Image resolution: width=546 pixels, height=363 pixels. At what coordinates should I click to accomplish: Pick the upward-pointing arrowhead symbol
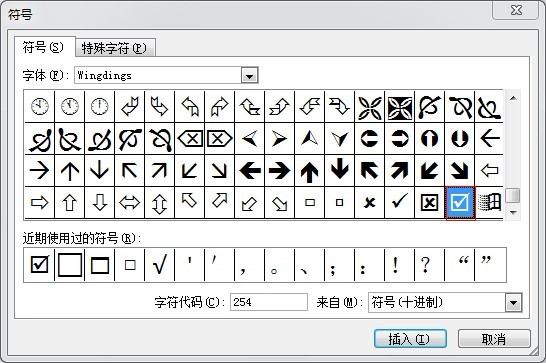click(310, 138)
